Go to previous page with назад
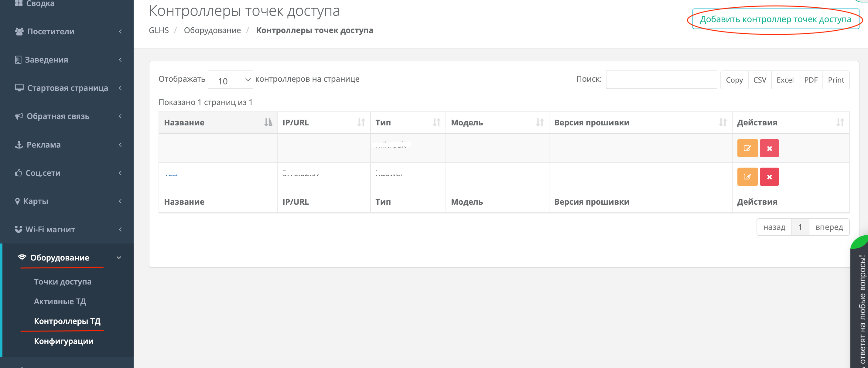The height and width of the screenshot is (368, 868). tap(774, 227)
